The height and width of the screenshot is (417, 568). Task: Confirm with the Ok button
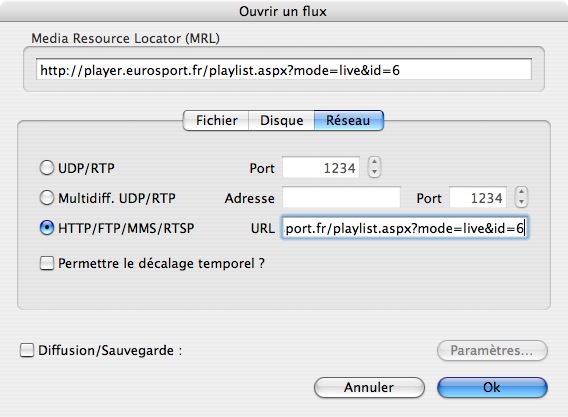[492, 387]
